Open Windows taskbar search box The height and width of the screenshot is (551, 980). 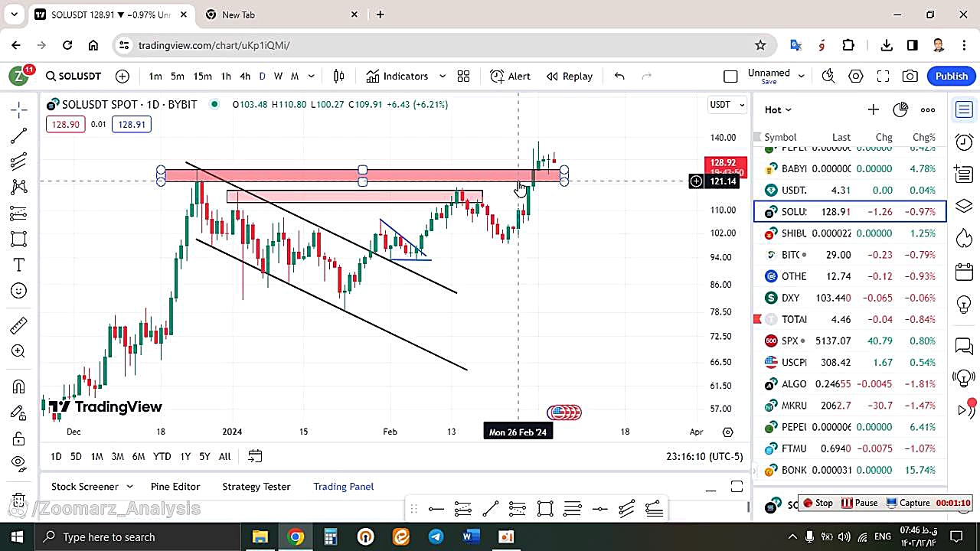click(139, 536)
